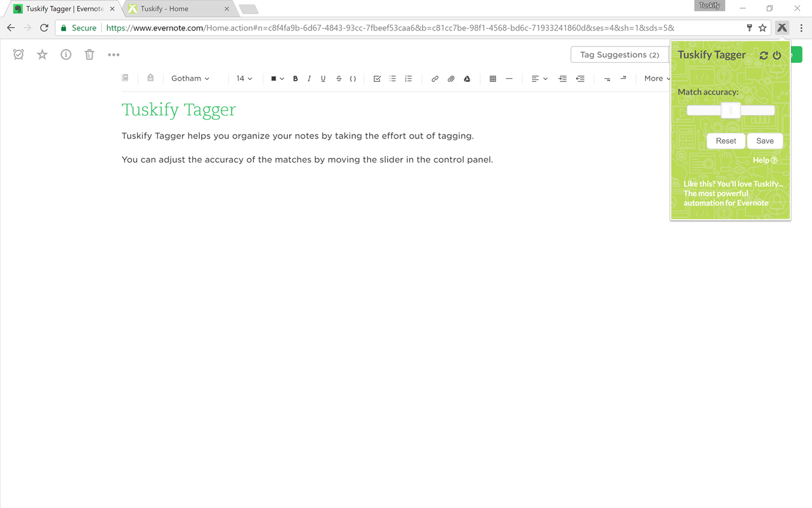Open note info icon
The height and width of the screenshot is (508, 812).
coord(66,55)
